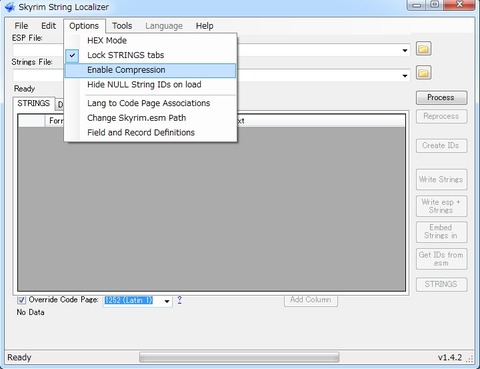Viewport: 480px width, 369px height.
Task: Click the Process button
Action: click(441, 98)
